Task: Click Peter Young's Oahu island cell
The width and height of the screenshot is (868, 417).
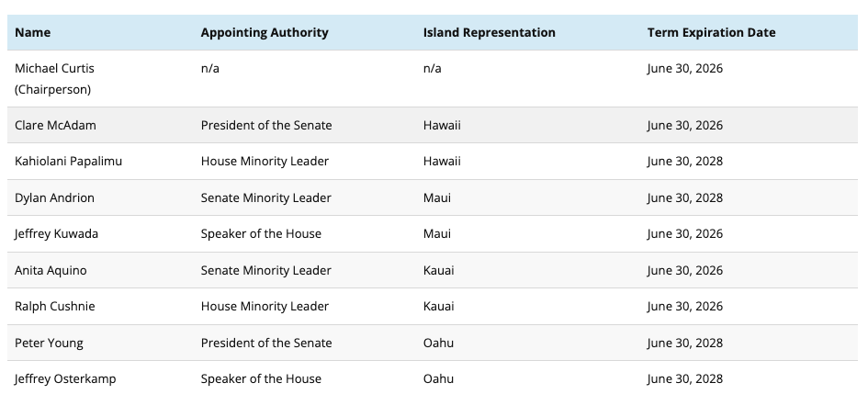Action: pos(438,343)
